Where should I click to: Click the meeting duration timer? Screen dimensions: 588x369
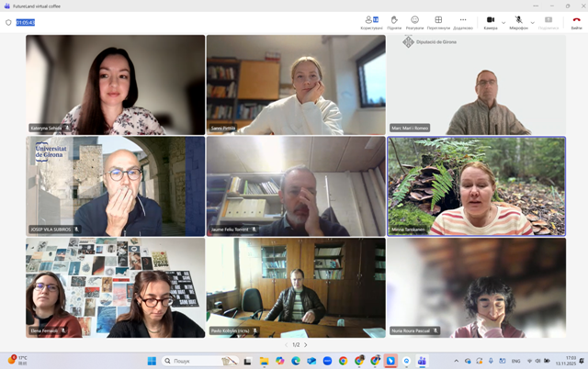26,22
